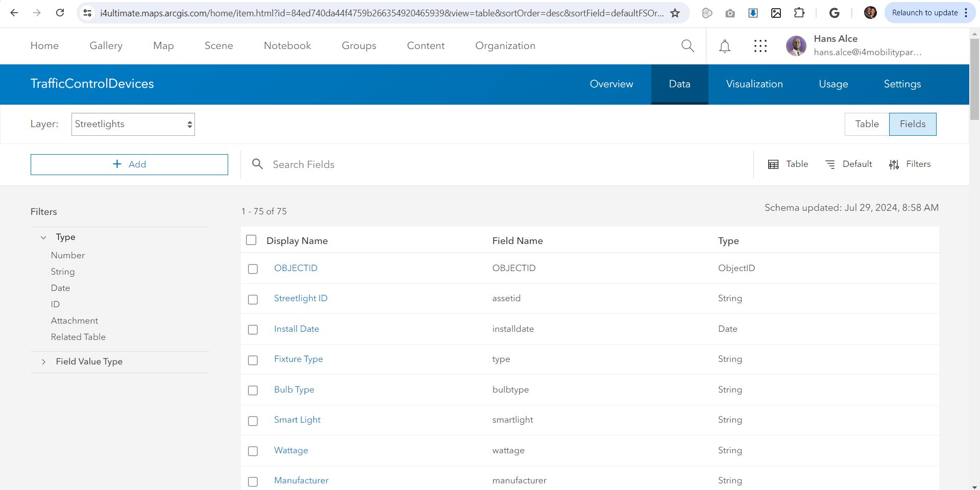
Task: Open the app launcher grid icon
Action: (760, 46)
